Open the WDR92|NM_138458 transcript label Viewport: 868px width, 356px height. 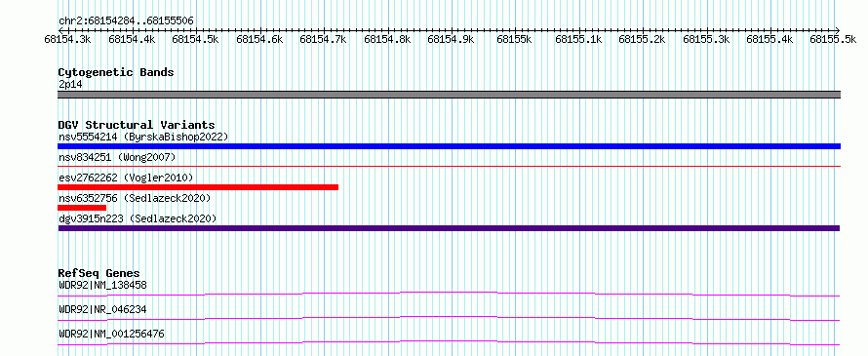(x=102, y=286)
